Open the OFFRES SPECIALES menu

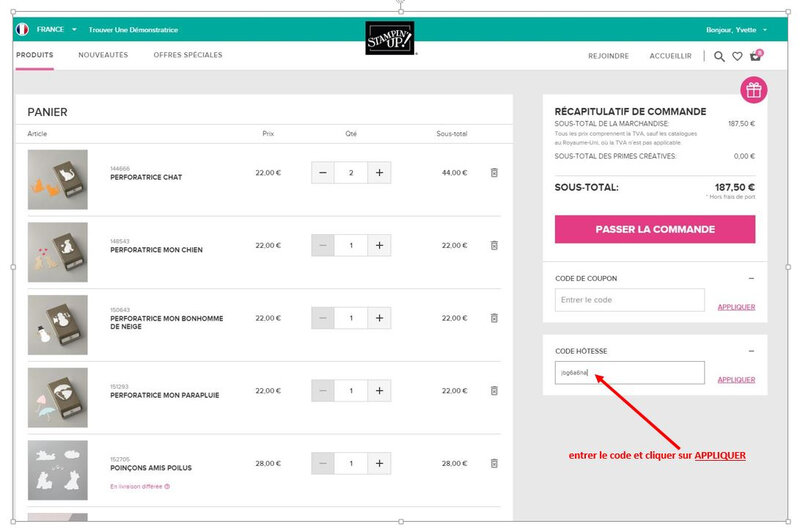(188, 55)
